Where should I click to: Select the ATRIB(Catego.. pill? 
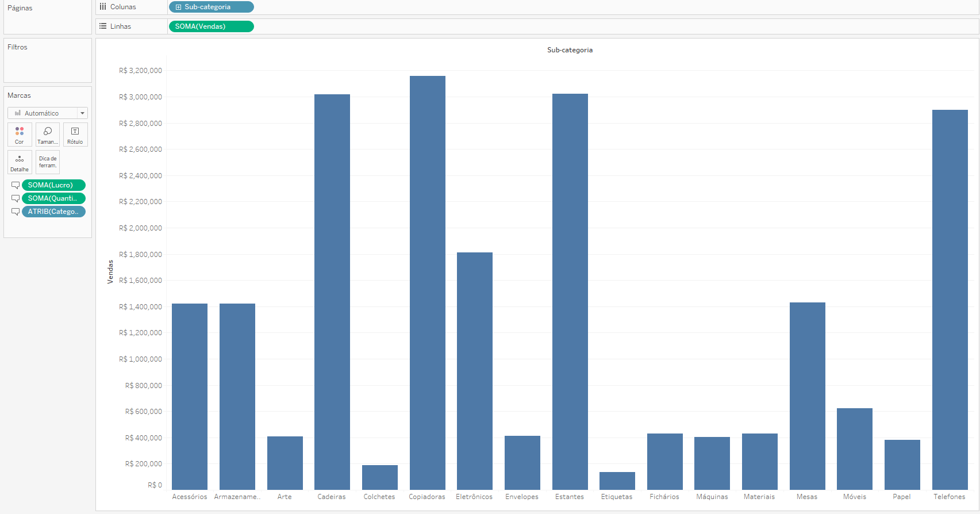53,212
